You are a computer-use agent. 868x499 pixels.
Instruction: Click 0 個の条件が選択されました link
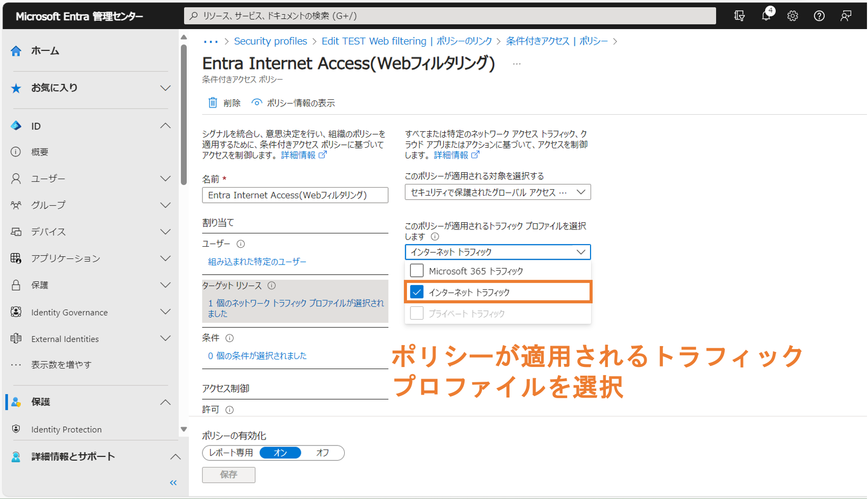tap(257, 356)
